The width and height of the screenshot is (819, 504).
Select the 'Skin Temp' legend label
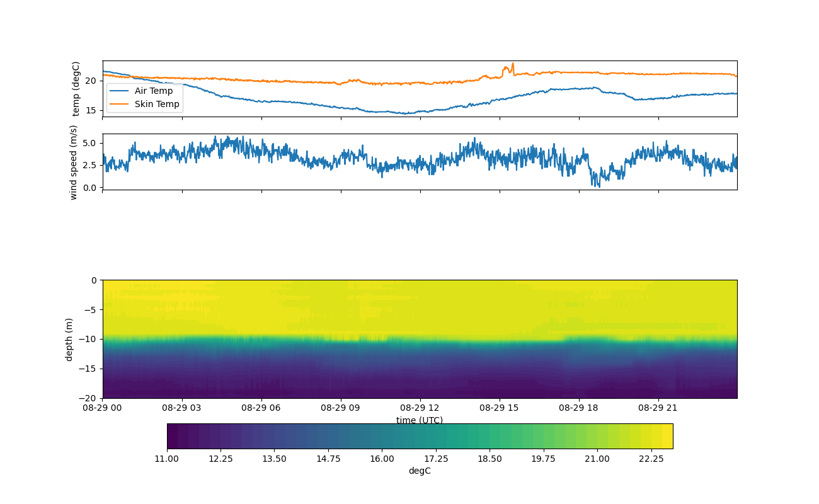157,104
